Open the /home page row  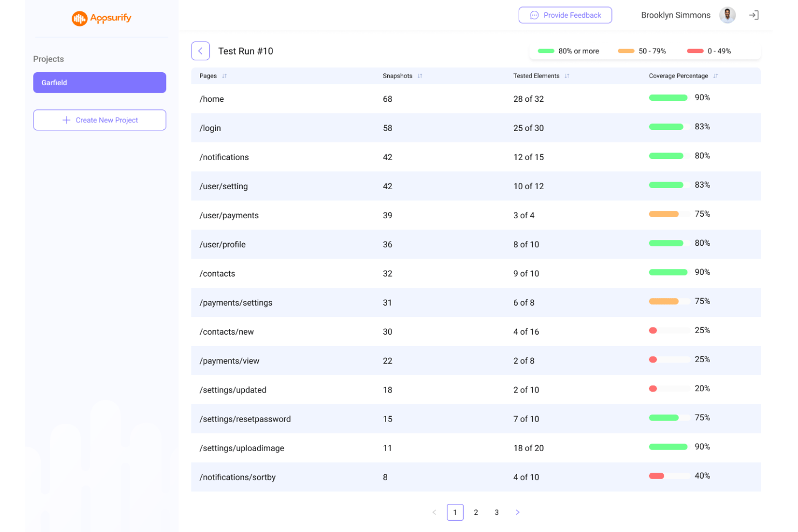point(476,99)
